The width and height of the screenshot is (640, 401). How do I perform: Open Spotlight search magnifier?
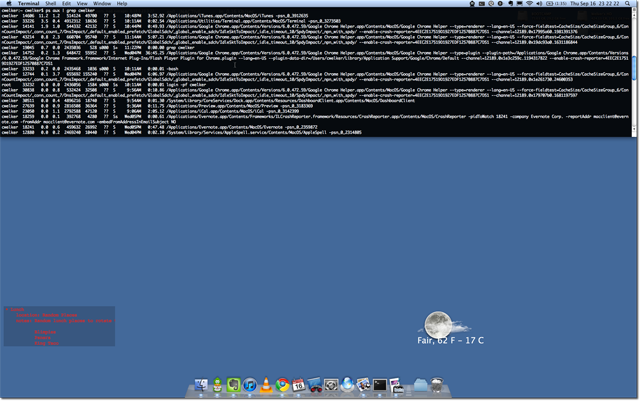627,3
